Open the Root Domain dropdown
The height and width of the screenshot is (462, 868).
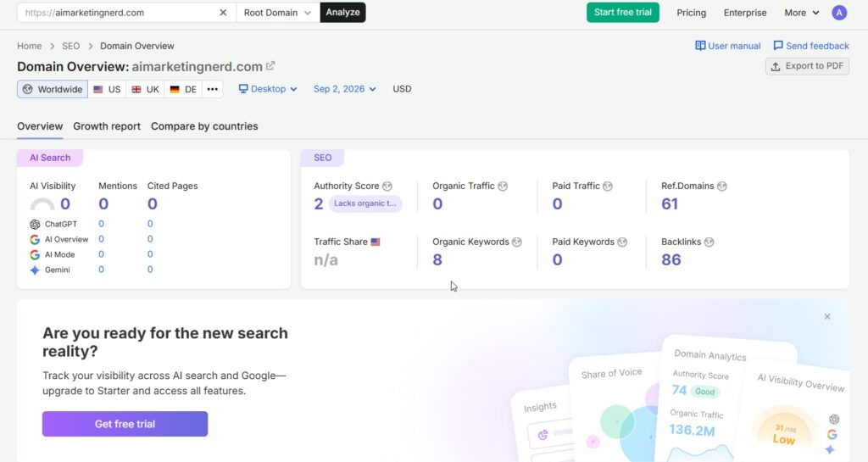pyautogui.click(x=277, y=12)
